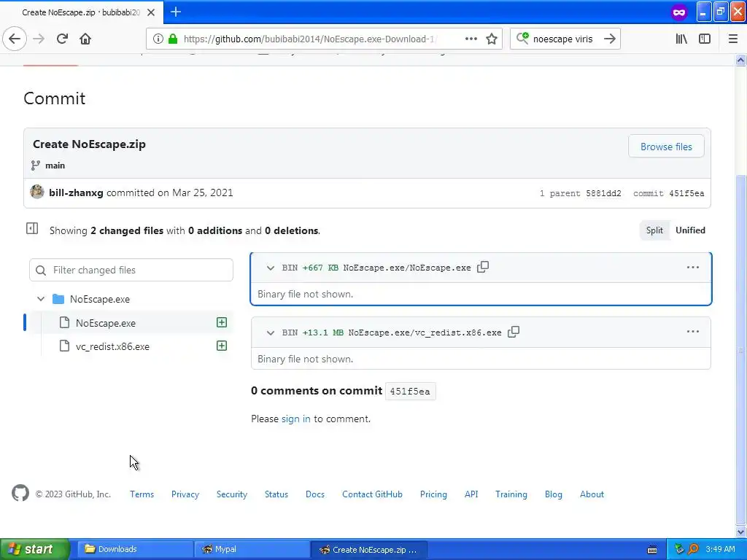
Task: Open page actions three-dots menu in address bar
Action: (471, 39)
